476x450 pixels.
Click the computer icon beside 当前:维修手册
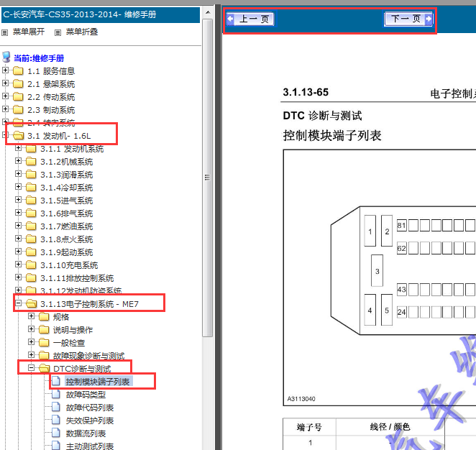point(6,57)
